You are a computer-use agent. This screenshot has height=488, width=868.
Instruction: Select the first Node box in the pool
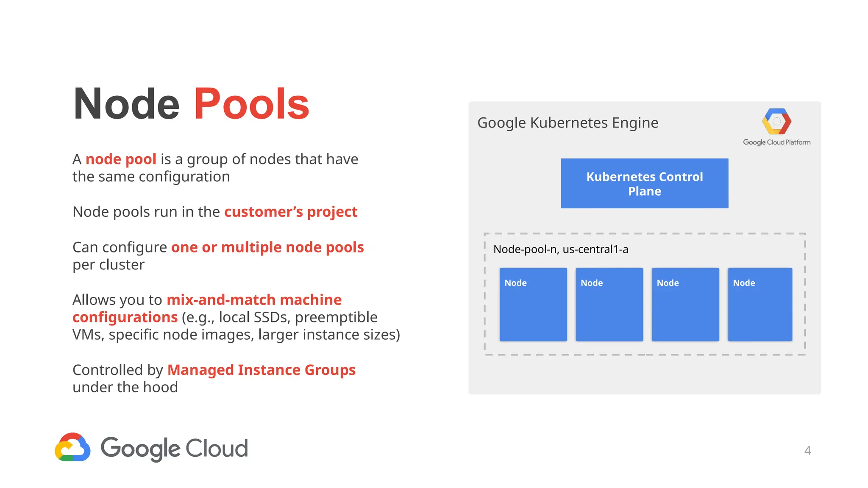533,304
